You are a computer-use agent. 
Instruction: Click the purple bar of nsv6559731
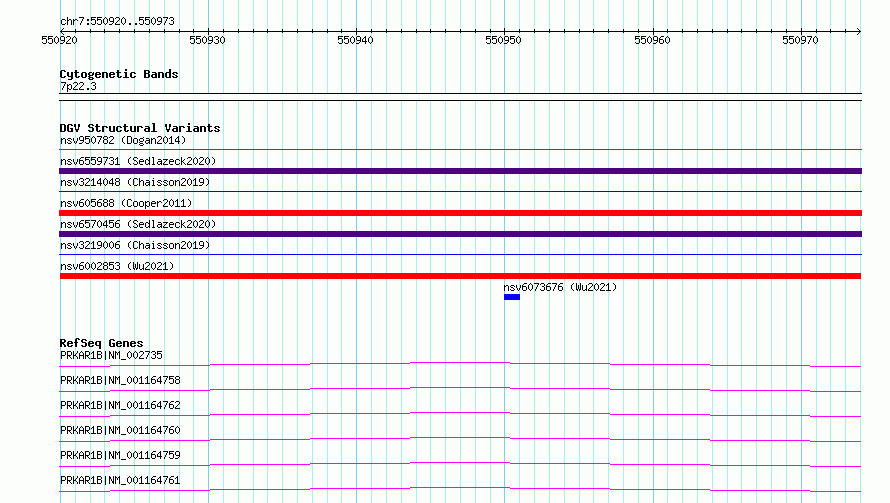(460, 171)
